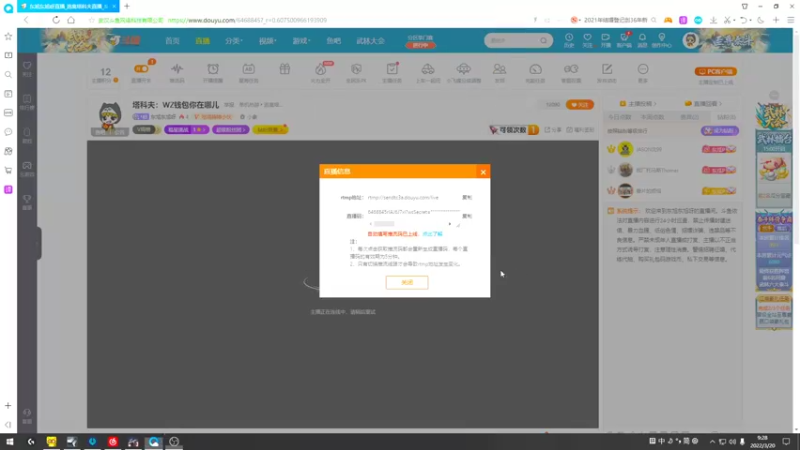800x450 pixels.
Task: Expand live replay link in side panel
Action: tap(703, 104)
